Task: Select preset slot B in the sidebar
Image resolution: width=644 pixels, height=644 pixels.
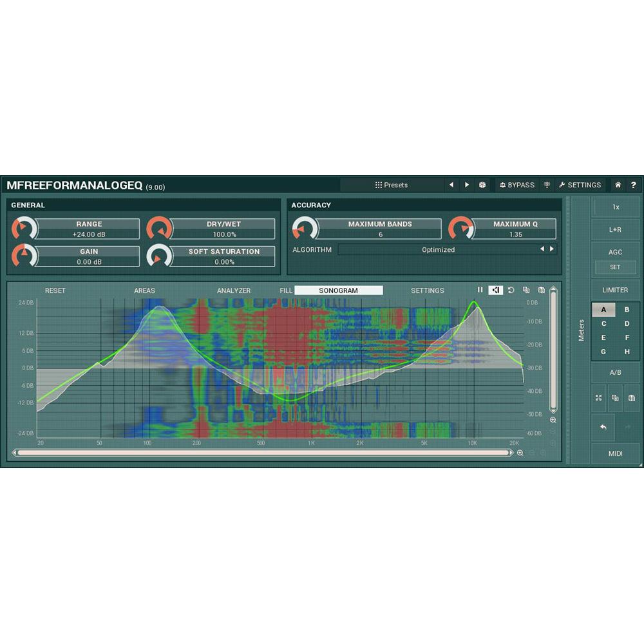Action: pos(626,310)
